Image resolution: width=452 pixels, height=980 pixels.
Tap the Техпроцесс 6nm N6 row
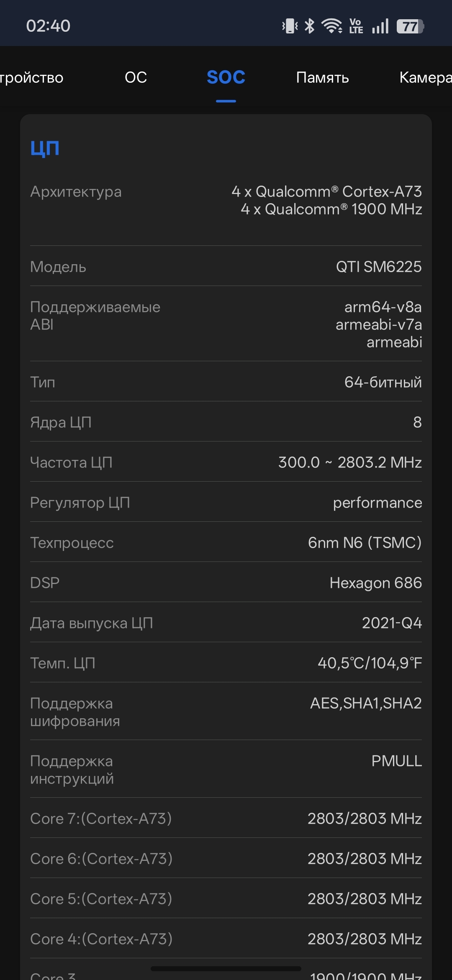pyautogui.click(x=226, y=542)
